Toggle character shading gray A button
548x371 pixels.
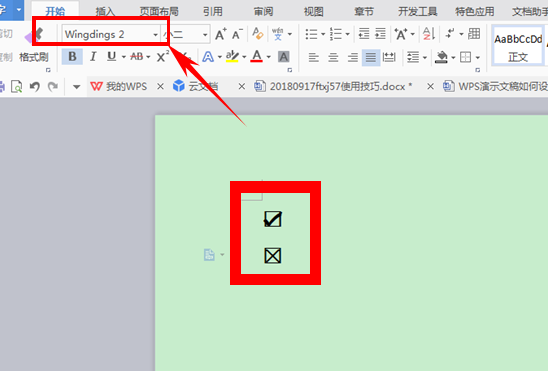(x=283, y=57)
